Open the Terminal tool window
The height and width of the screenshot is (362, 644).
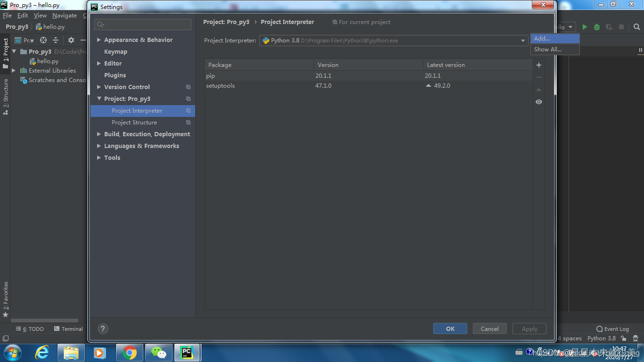(x=68, y=329)
